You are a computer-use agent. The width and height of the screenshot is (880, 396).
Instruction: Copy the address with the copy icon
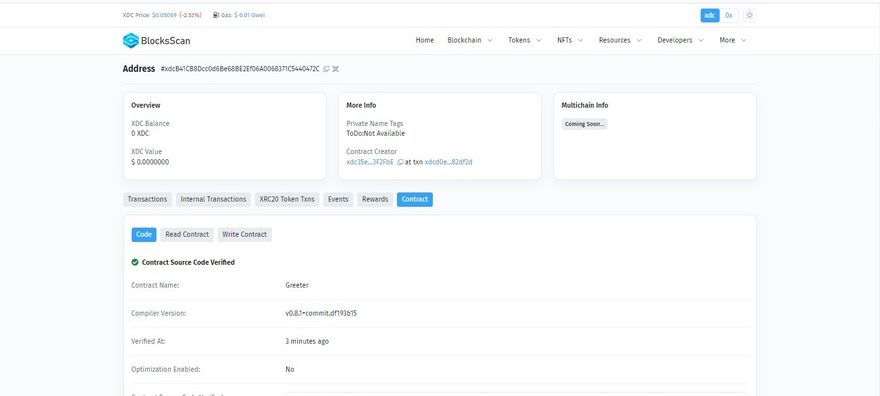coord(326,69)
